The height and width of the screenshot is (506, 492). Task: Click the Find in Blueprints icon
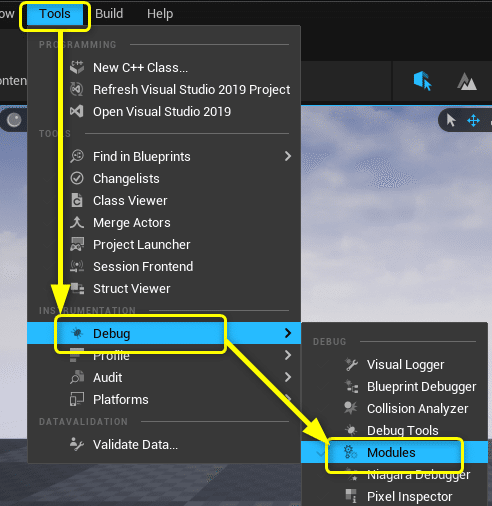[x=77, y=156]
